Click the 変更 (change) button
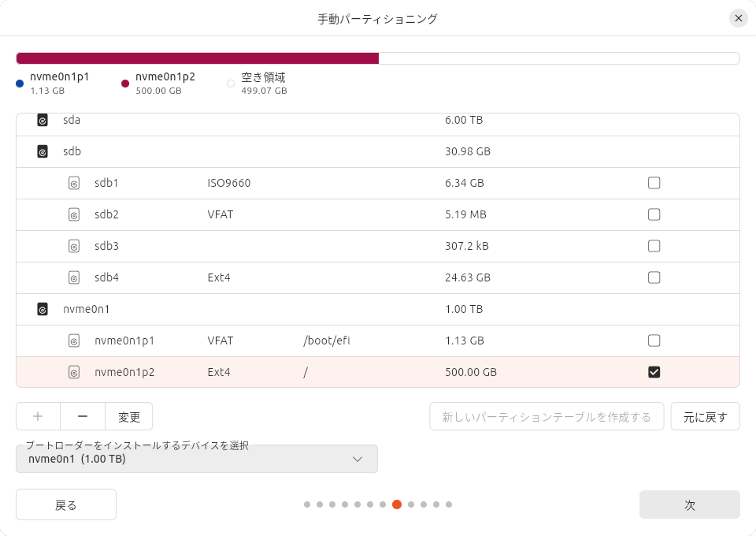Screen dimensions: 756x536 (x=129, y=416)
